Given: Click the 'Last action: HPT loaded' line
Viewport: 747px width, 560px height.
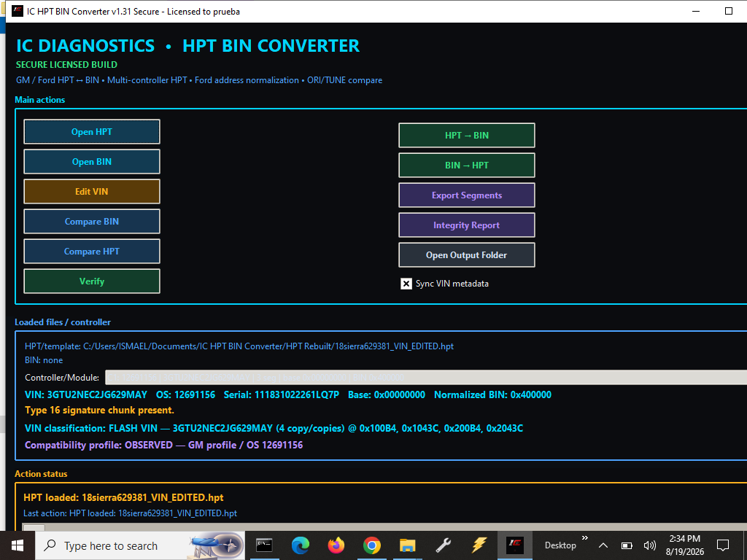Looking at the screenshot, I should 130,513.
